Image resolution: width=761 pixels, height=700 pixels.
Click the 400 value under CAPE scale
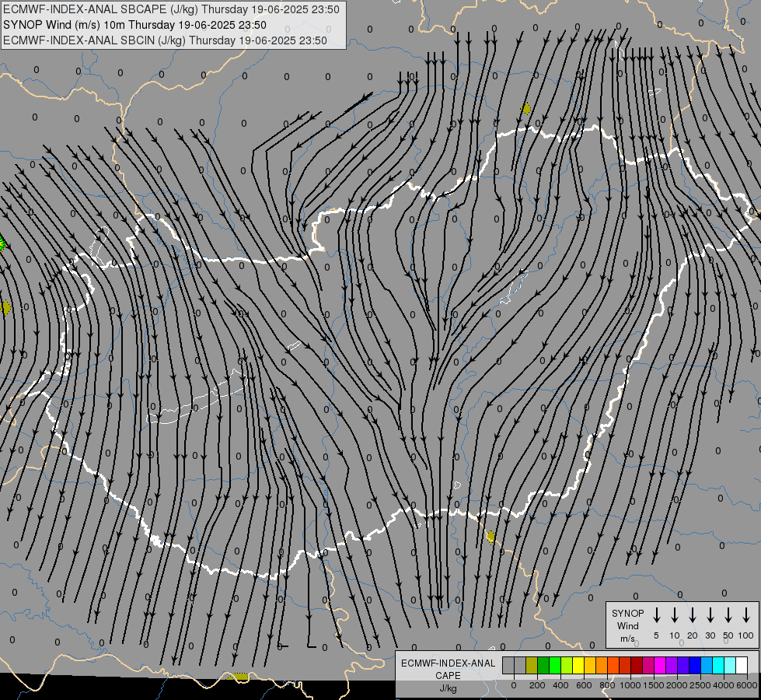[x=560, y=685]
